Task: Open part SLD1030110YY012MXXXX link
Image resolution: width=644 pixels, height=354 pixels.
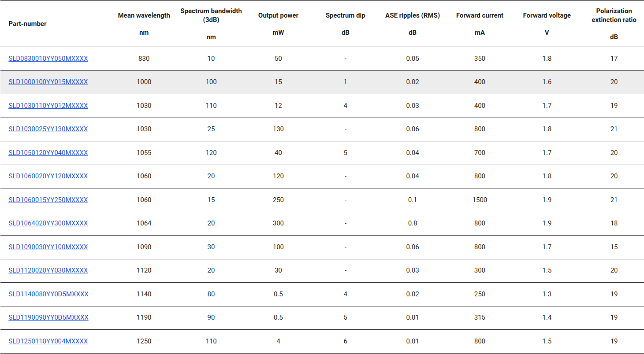Action: click(48, 106)
